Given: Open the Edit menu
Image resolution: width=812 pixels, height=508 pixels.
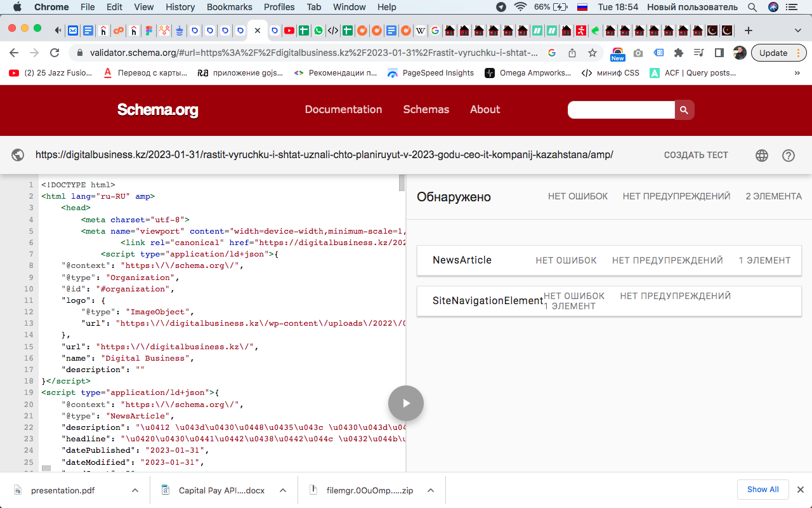Looking at the screenshot, I should point(115,7).
